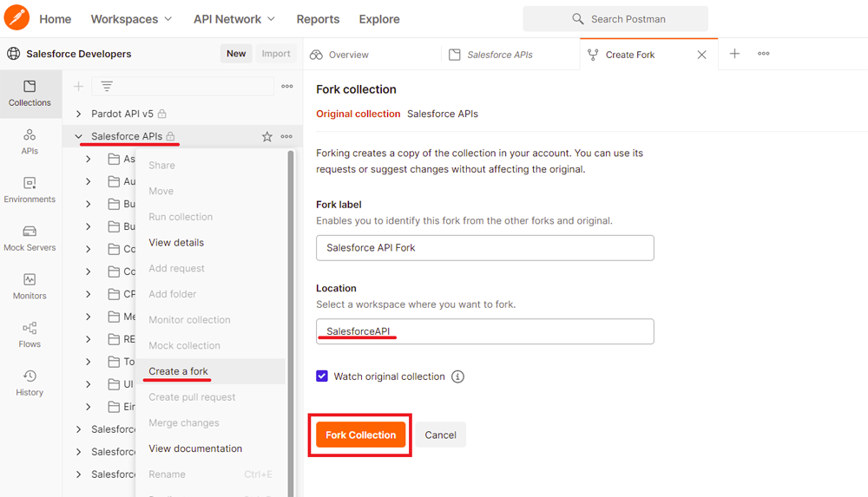Click the Search Postman box
Screen dimensions: 868x497
(615, 19)
